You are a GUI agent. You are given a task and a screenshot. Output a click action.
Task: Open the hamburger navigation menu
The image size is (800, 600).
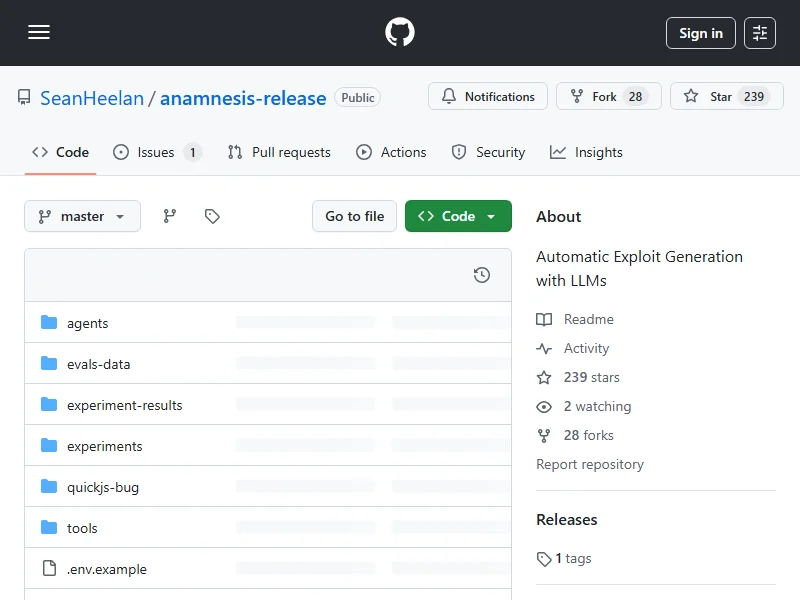(x=39, y=33)
